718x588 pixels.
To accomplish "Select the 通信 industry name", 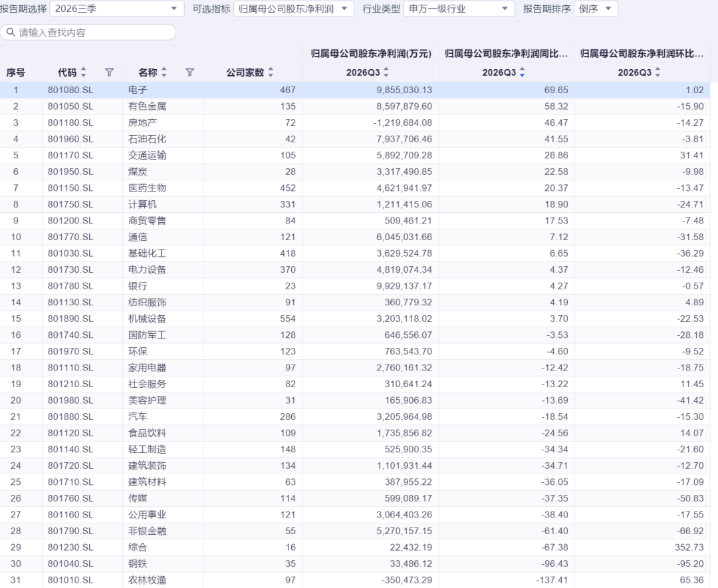I will point(138,237).
